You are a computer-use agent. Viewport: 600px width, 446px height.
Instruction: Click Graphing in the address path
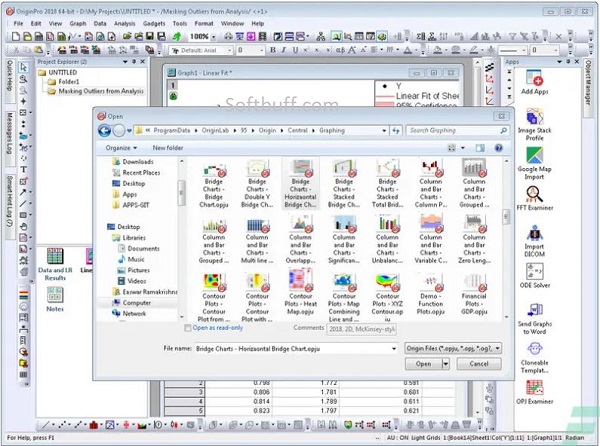332,130
